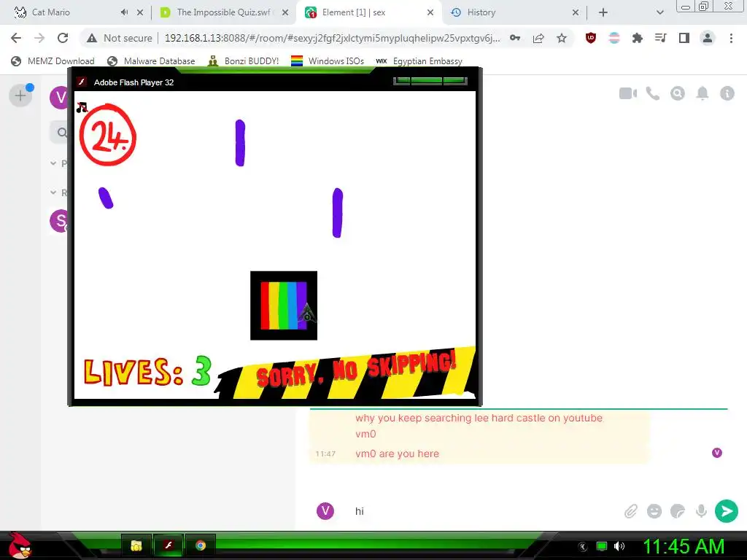Select the Flash Player taskbar button
Screen dimensions: 747x560
pos(169,545)
